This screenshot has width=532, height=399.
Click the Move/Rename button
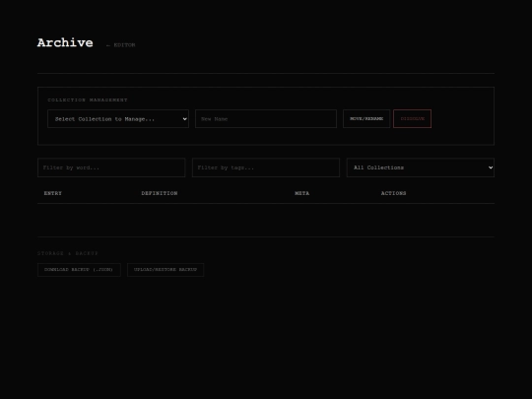(x=366, y=119)
